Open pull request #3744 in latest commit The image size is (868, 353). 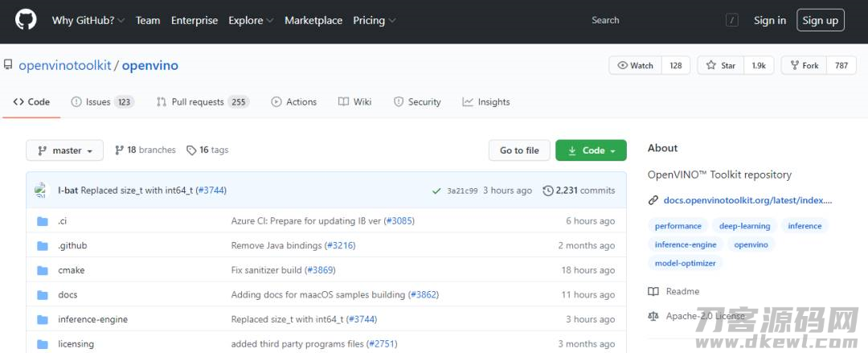tap(211, 190)
